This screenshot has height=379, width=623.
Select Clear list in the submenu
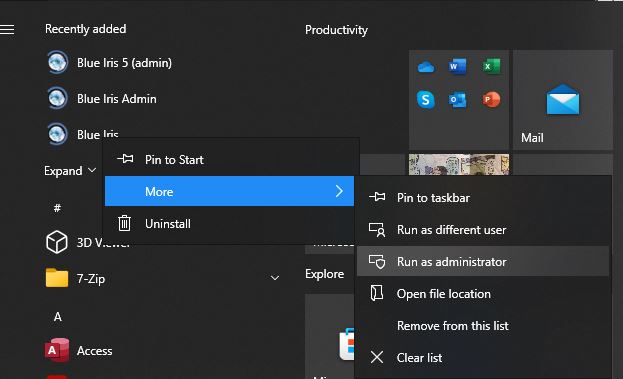click(x=483, y=358)
